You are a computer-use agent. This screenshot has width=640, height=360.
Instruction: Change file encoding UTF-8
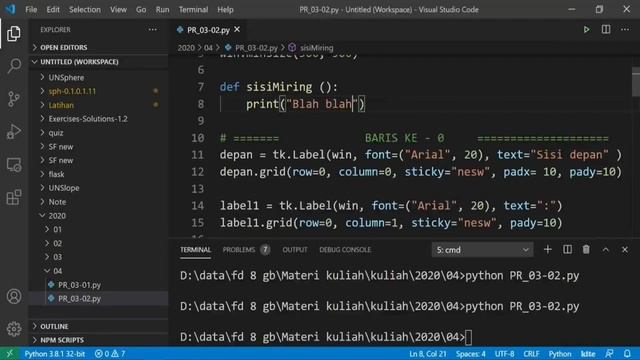pos(504,354)
